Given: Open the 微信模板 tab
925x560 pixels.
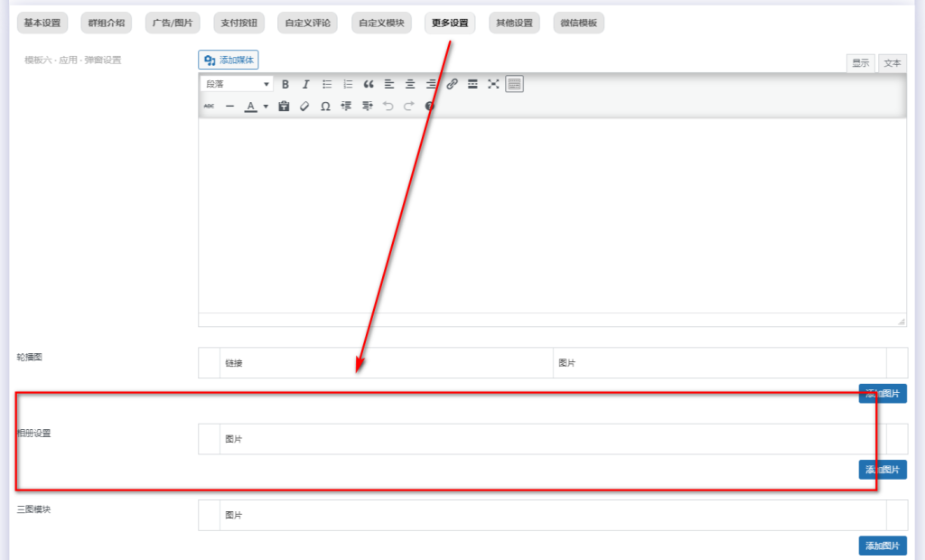Looking at the screenshot, I should coord(579,23).
